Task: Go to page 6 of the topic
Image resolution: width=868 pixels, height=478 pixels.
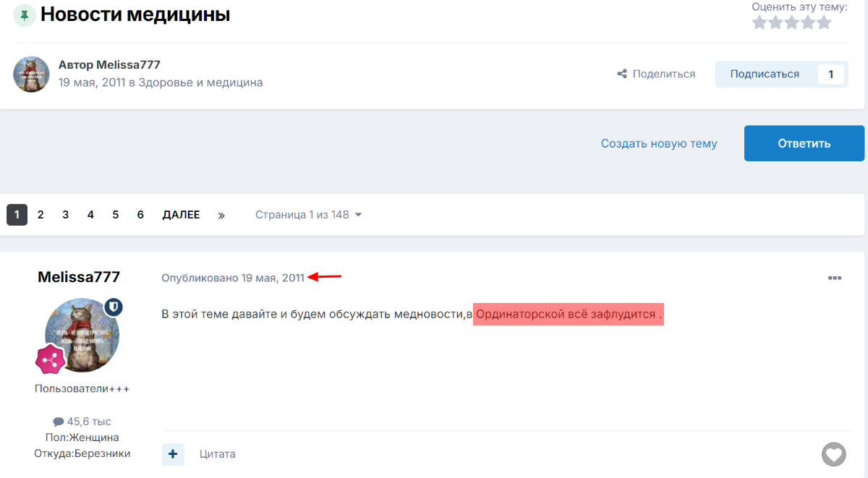Action: coord(140,215)
